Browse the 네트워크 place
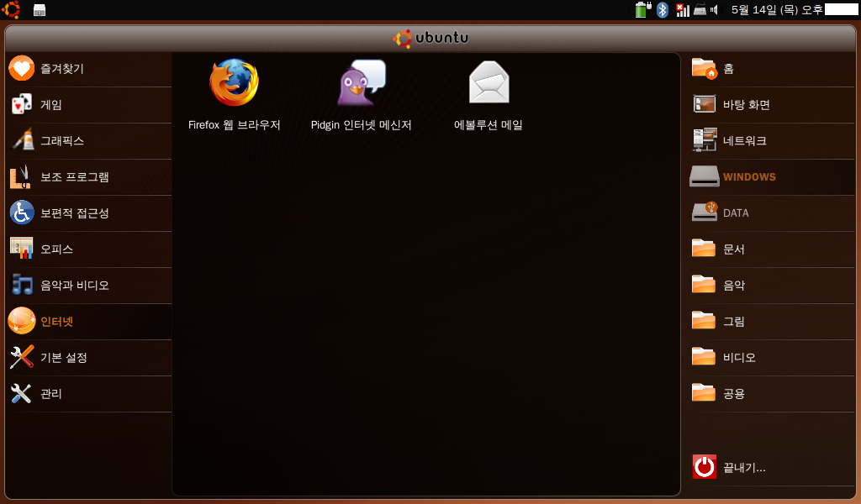Image resolution: width=861 pixels, height=504 pixels. click(x=772, y=141)
